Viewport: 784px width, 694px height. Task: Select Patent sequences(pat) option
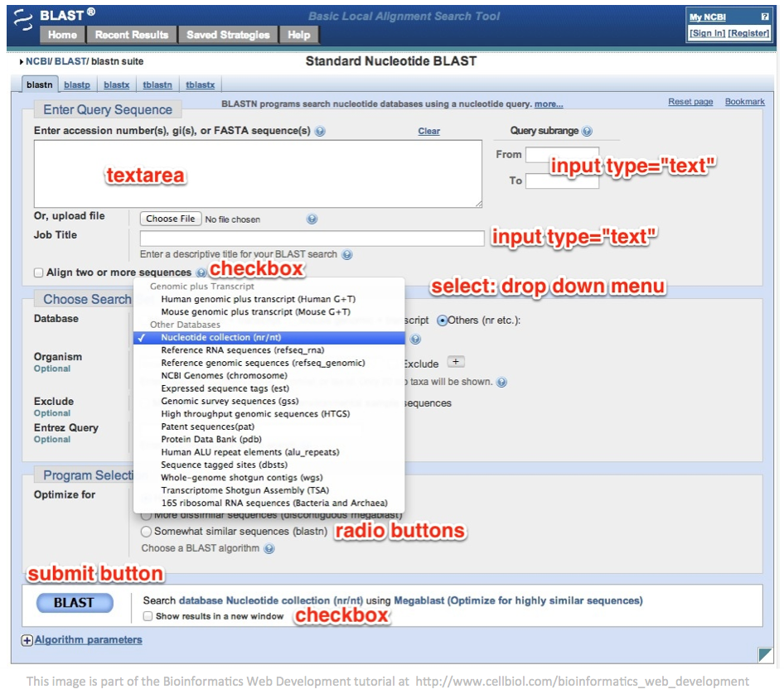269,427
